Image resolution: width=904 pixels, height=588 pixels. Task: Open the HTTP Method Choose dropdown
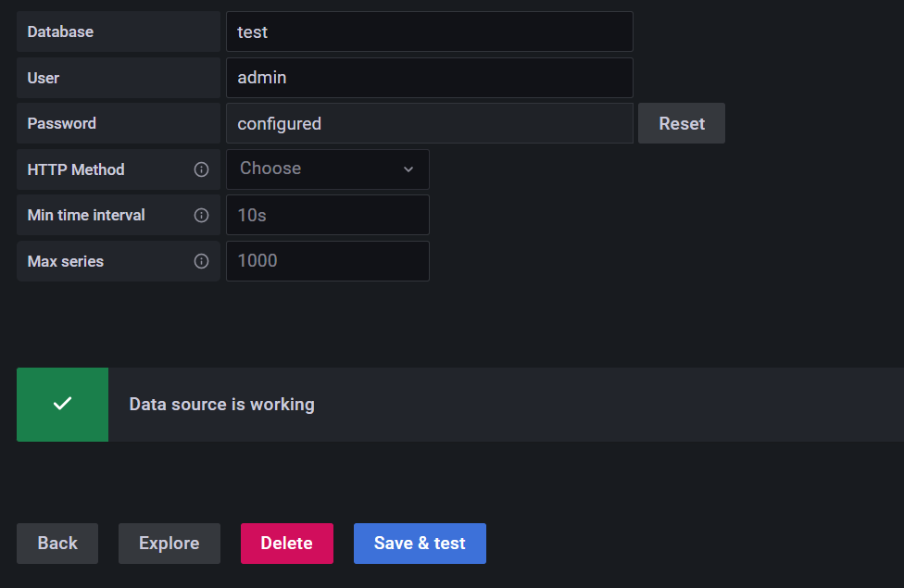[328, 169]
